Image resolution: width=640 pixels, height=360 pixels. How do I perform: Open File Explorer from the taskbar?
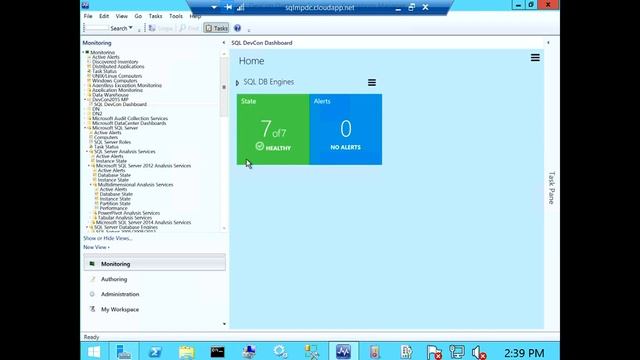(x=187, y=351)
